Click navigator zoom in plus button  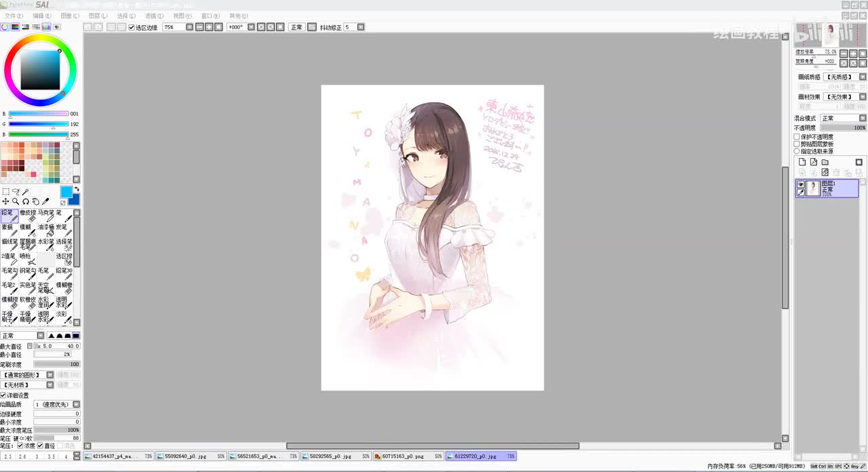(853, 53)
